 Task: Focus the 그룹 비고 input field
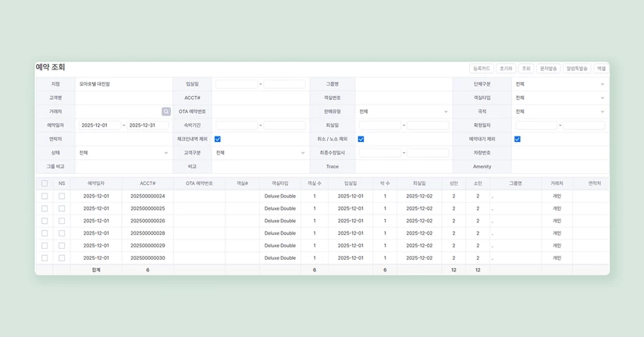click(x=123, y=167)
